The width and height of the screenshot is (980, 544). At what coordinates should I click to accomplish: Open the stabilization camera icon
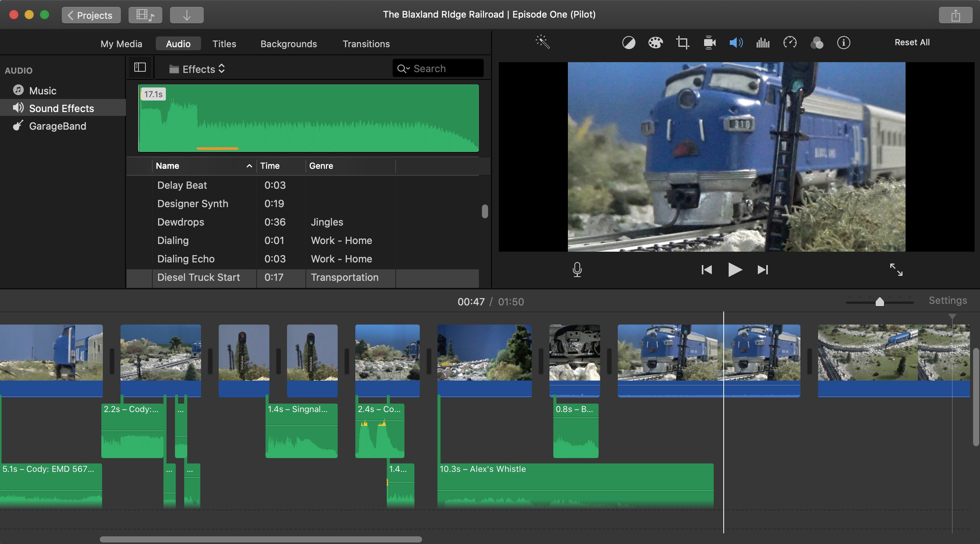point(709,43)
